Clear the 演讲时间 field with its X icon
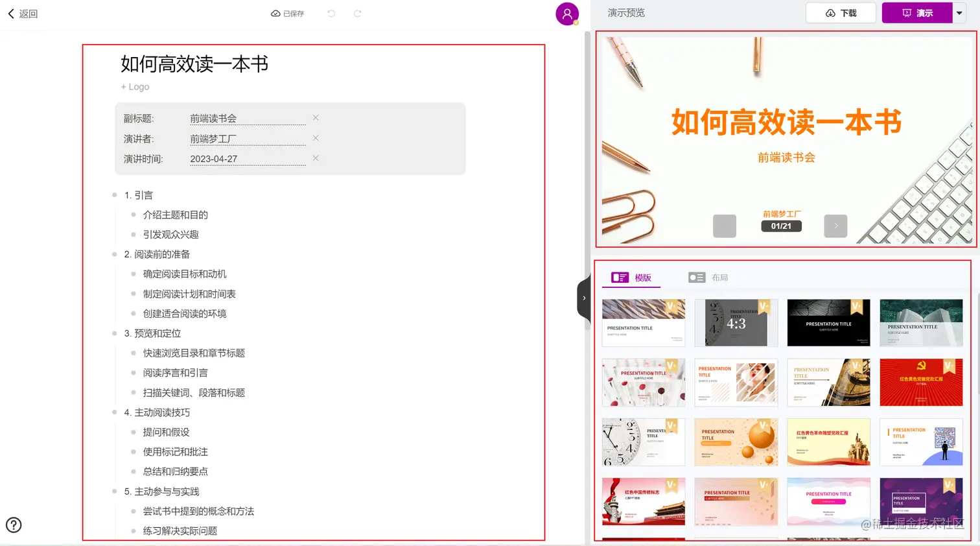 [316, 158]
